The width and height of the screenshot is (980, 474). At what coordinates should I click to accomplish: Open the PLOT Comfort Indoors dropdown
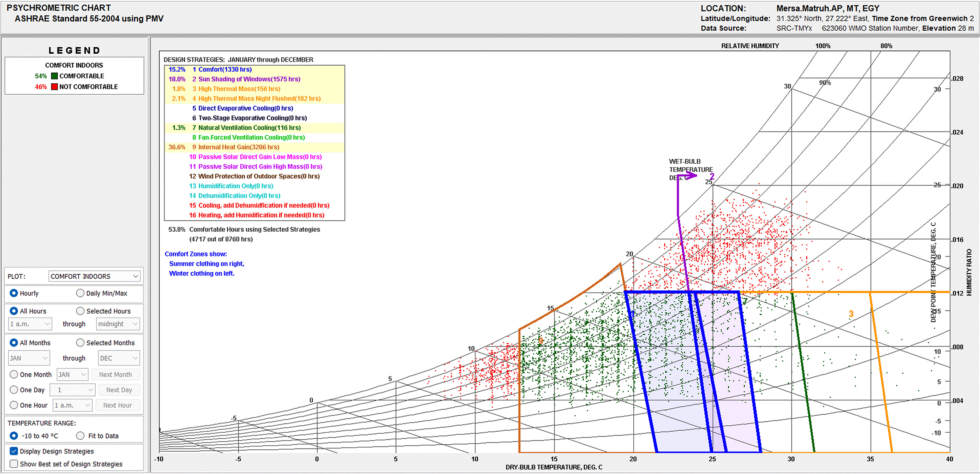[x=94, y=277]
